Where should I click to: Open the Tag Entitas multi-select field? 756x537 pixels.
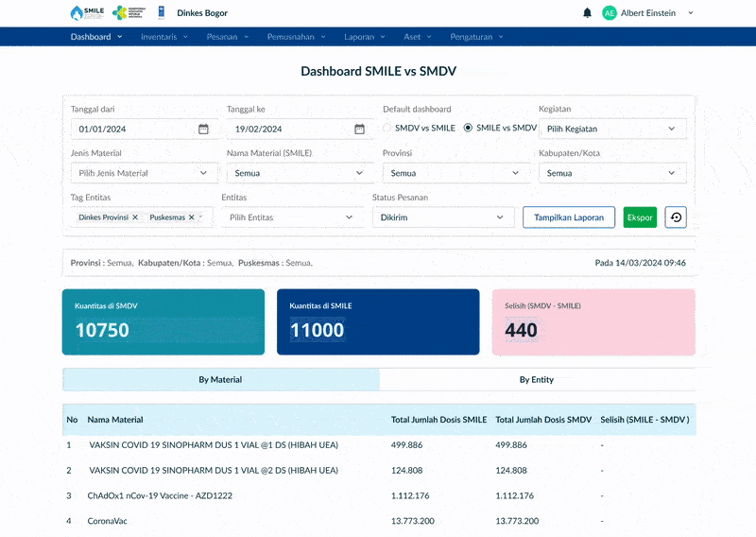143,217
